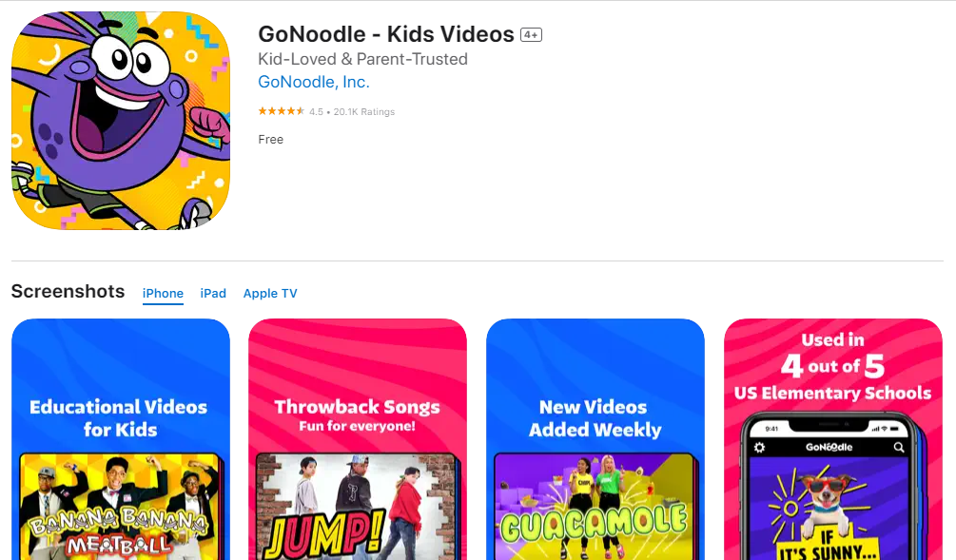Click the JUMP! video image
The width and height of the screenshot is (956, 560).
click(356, 507)
